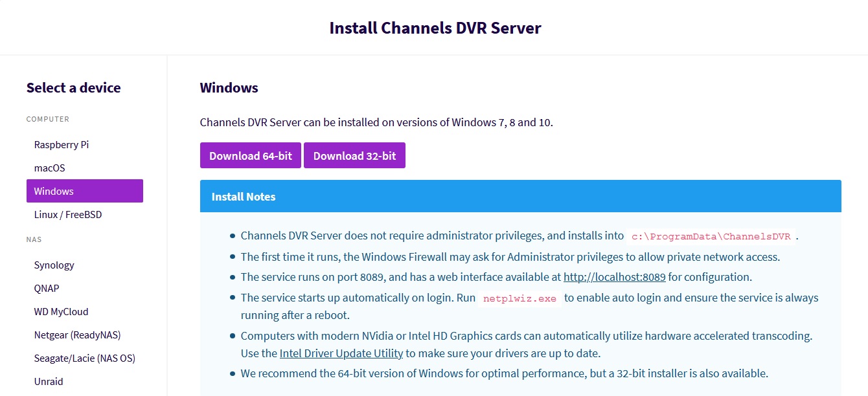
Task: Click the netplwiz.exe code text
Action: point(520,298)
